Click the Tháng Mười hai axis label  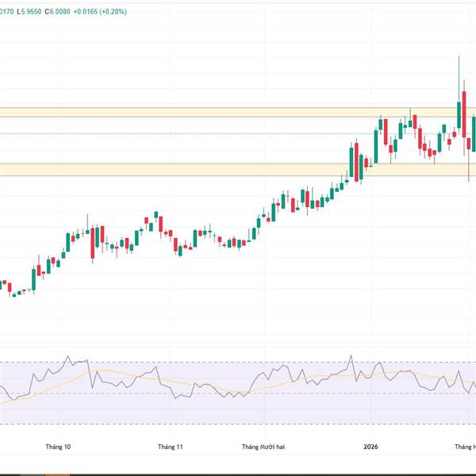pos(263,447)
